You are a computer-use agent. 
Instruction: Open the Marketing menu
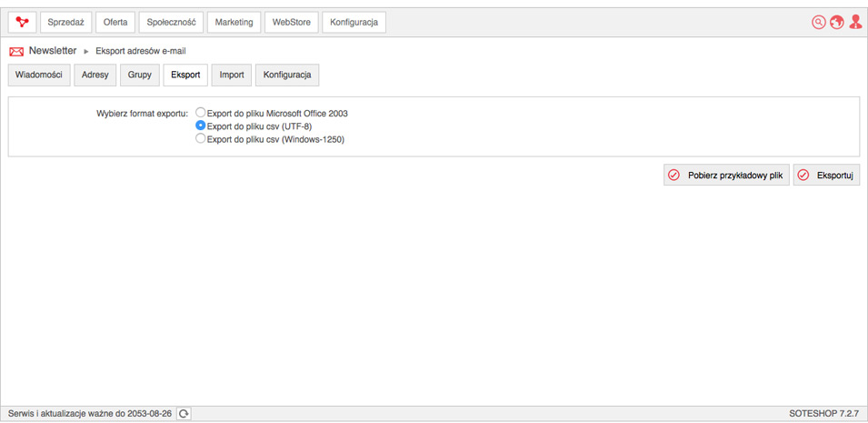234,22
